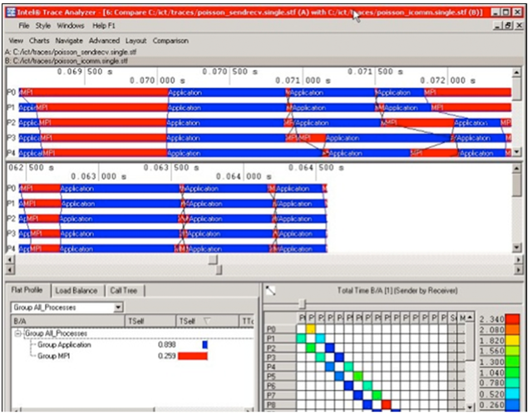Click the red 2.340 legend swatch
This screenshot has width=532, height=415.
pos(512,319)
